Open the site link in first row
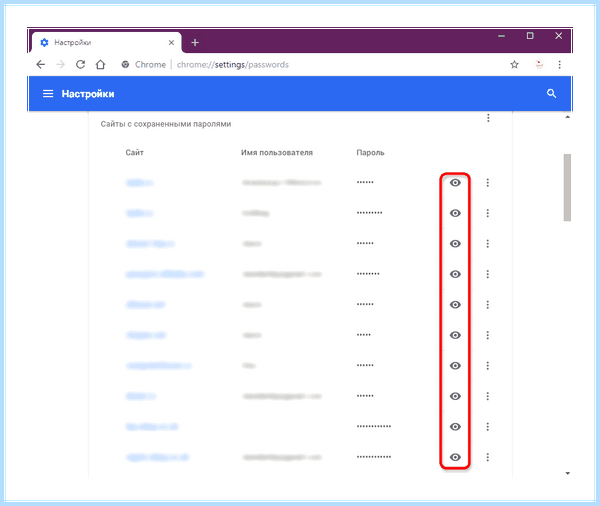 [140, 183]
